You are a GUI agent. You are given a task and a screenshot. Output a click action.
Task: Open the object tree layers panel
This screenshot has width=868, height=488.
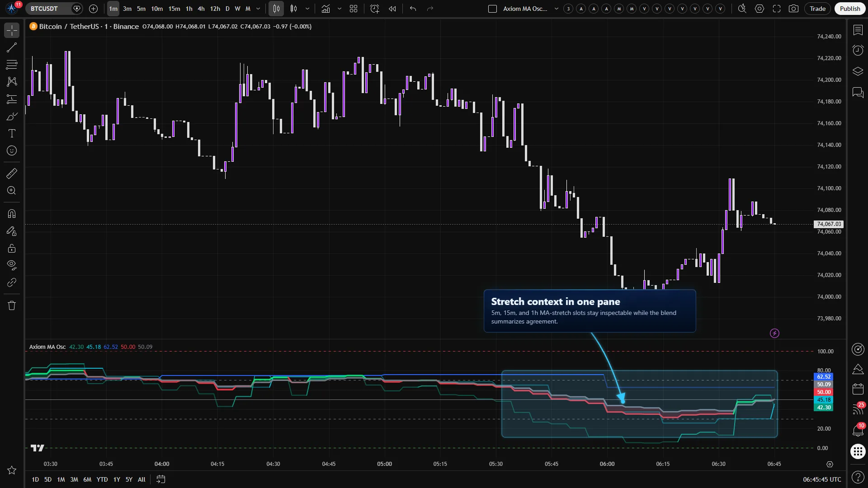pos(858,71)
